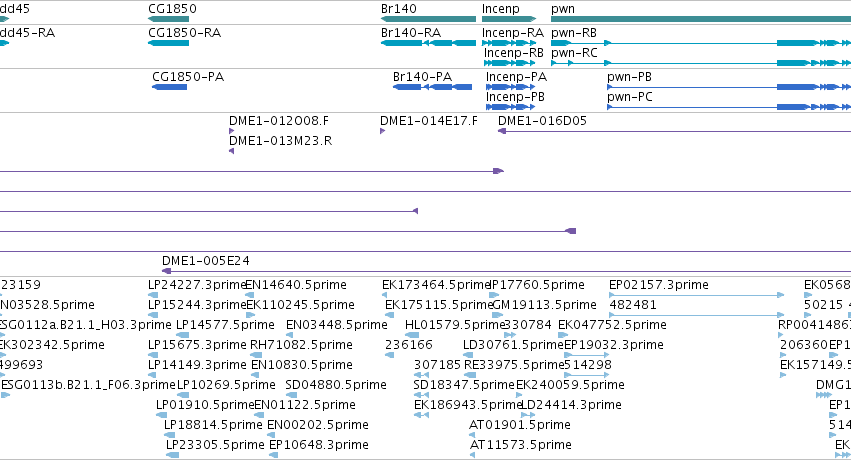The image size is (851, 460).
Task: Click clone end DME1-013M23.R label
Action: 280,140
